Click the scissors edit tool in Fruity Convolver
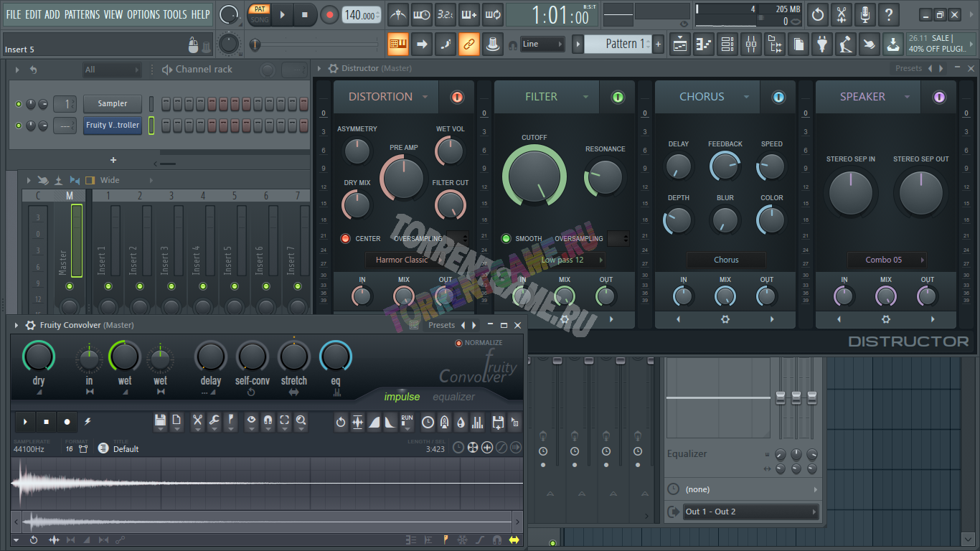Screen dimensions: 980x551 point(197,421)
